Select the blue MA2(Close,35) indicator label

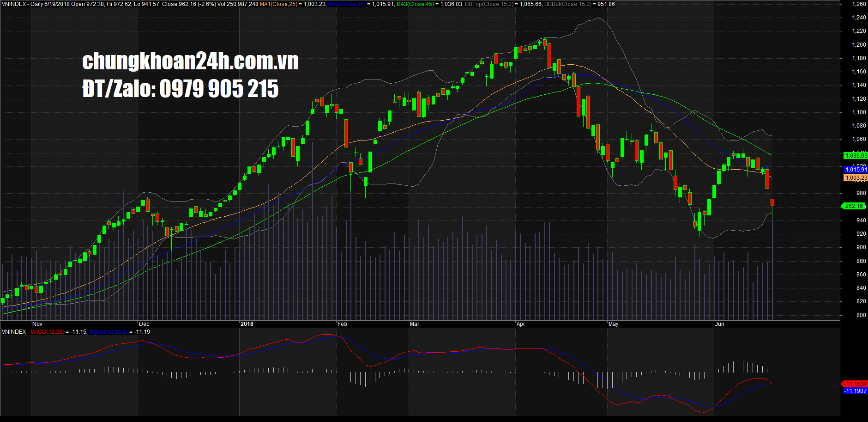(346, 4)
